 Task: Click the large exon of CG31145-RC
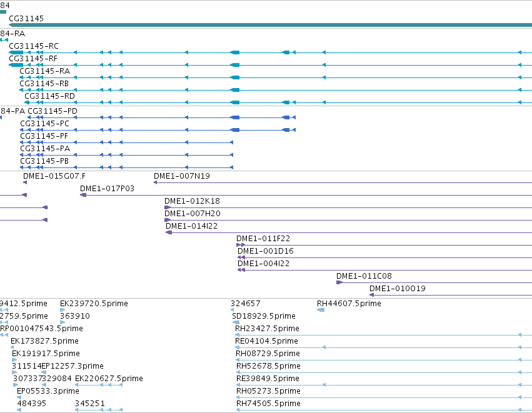(x=16, y=52)
